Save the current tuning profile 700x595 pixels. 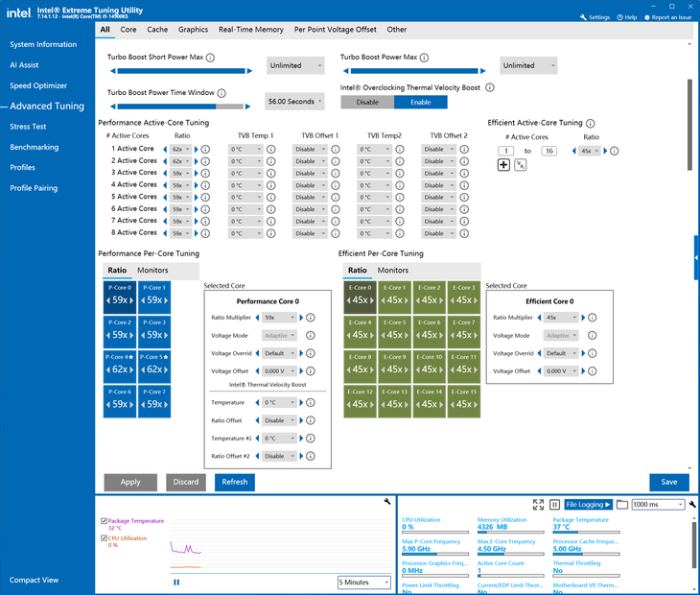click(x=668, y=483)
